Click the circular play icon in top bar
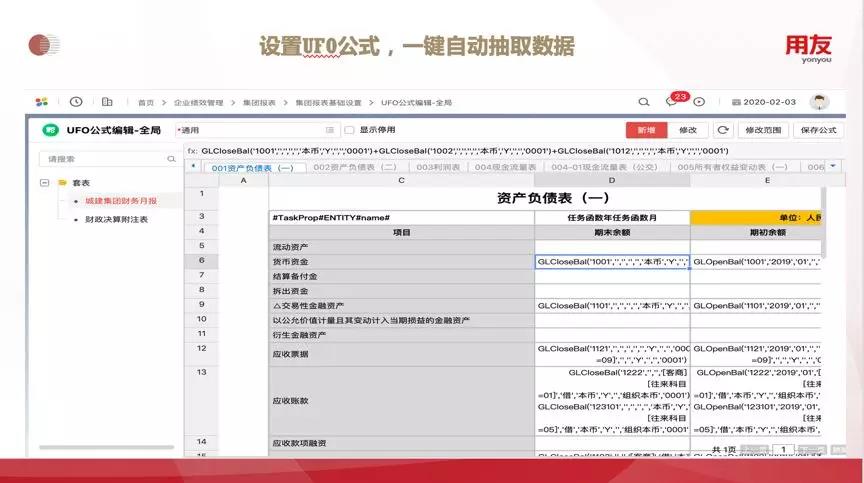Viewport: 864px width, 483px height. click(699, 102)
